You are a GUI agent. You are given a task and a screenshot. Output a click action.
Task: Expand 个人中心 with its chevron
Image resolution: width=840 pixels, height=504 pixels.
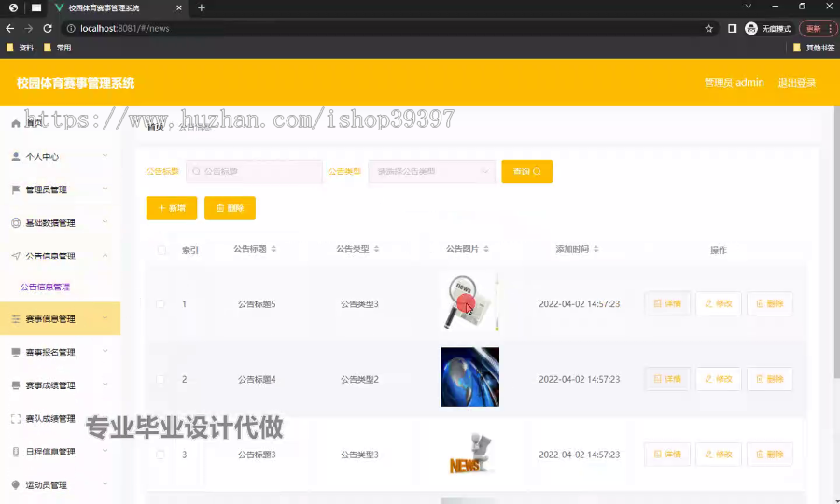pos(105,156)
